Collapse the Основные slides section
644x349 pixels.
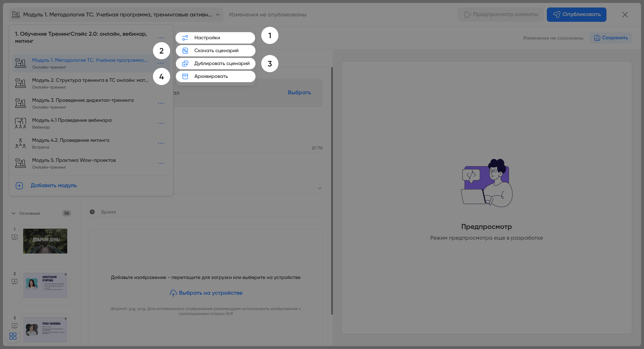pyautogui.click(x=14, y=213)
